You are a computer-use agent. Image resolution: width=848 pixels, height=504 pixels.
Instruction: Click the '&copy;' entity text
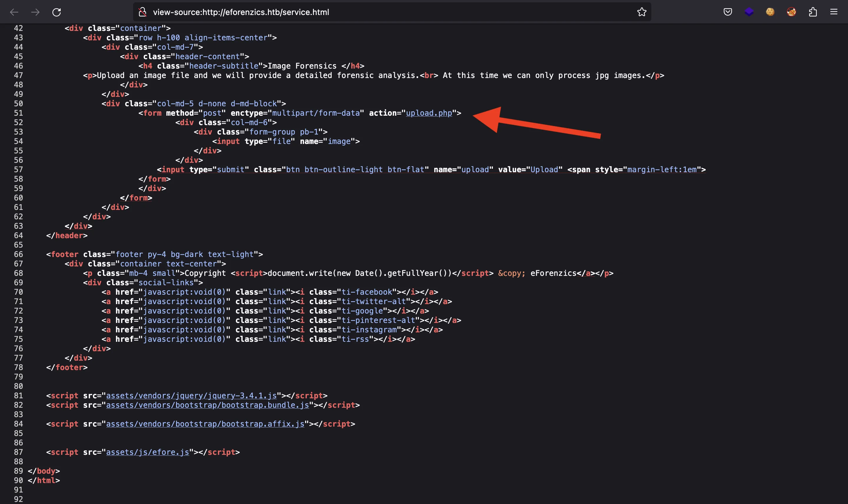click(512, 273)
